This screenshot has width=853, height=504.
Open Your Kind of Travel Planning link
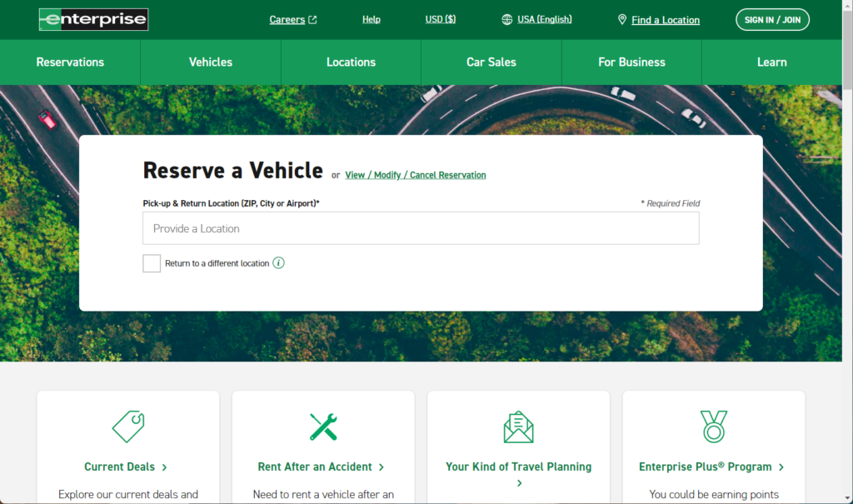pos(518,467)
